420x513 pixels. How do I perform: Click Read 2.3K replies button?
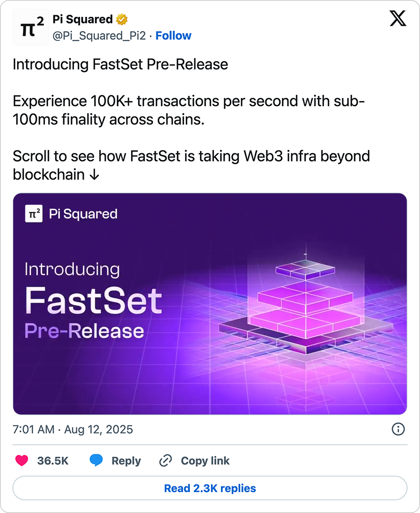pyautogui.click(x=210, y=488)
